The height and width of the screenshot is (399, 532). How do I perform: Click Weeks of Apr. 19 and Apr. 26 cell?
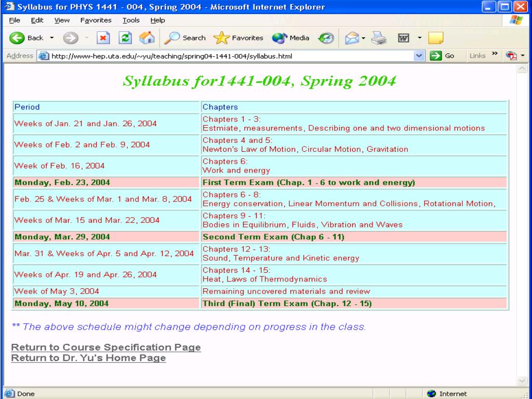tap(106, 274)
